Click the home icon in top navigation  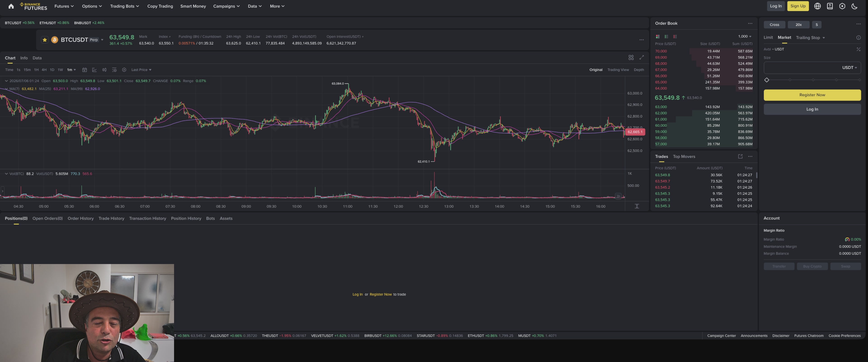11,6
